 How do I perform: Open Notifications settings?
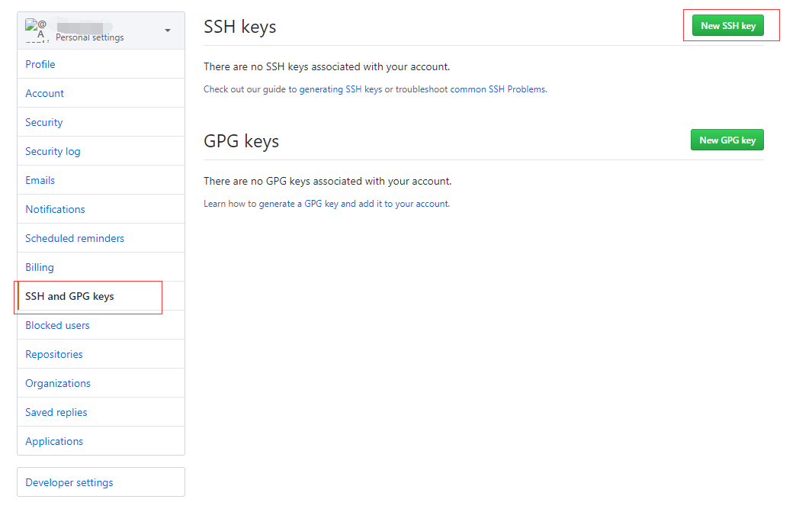tap(55, 209)
